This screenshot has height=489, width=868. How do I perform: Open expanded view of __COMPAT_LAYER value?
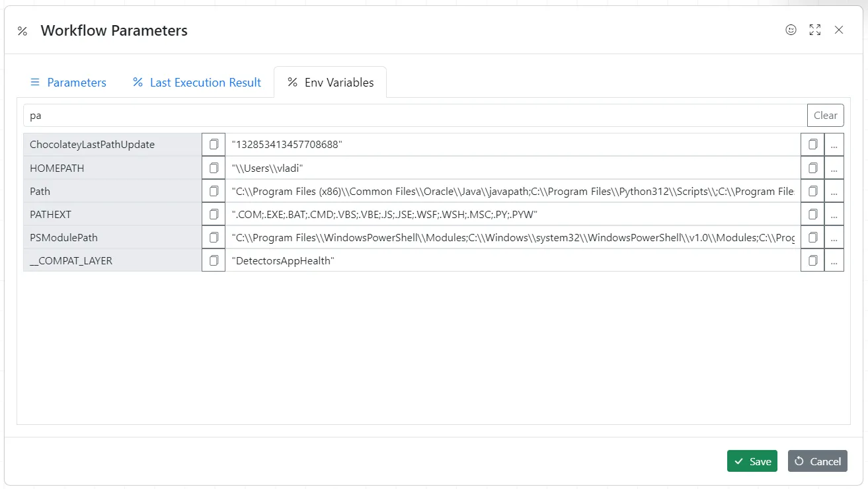(x=834, y=260)
